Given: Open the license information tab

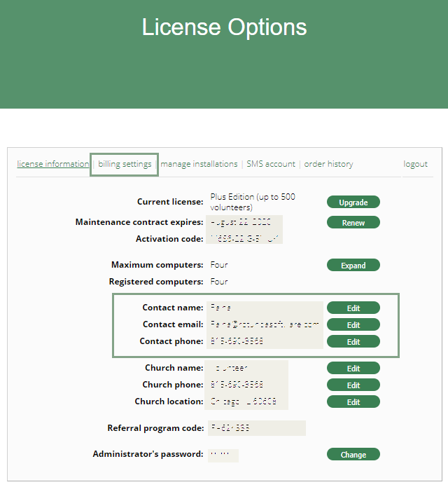Looking at the screenshot, I should (53, 164).
